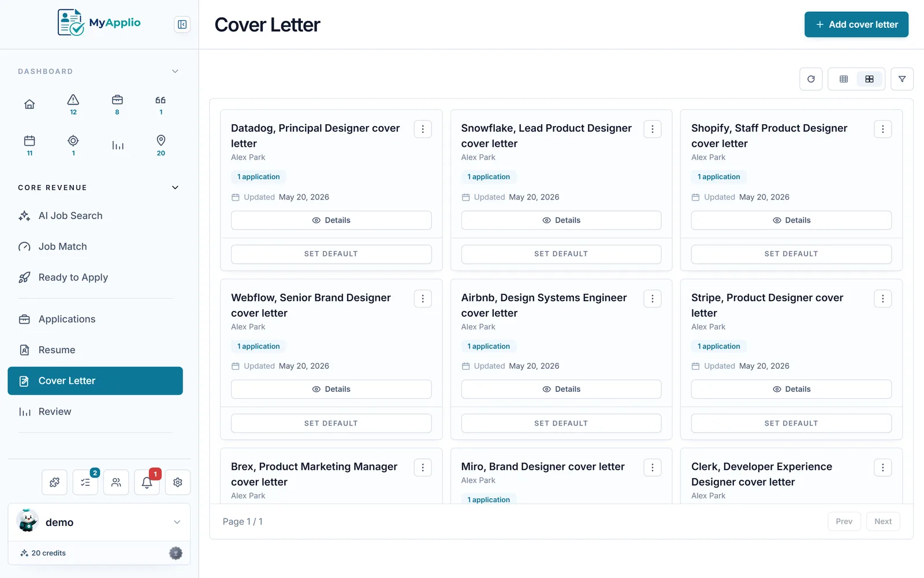This screenshot has height=578, width=924.
Task: Switch to table list view
Action: click(844, 79)
